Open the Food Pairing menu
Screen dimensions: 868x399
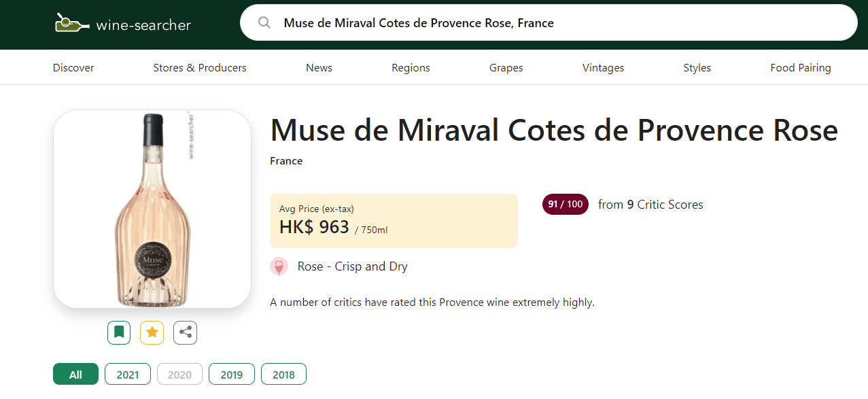(800, 68)
